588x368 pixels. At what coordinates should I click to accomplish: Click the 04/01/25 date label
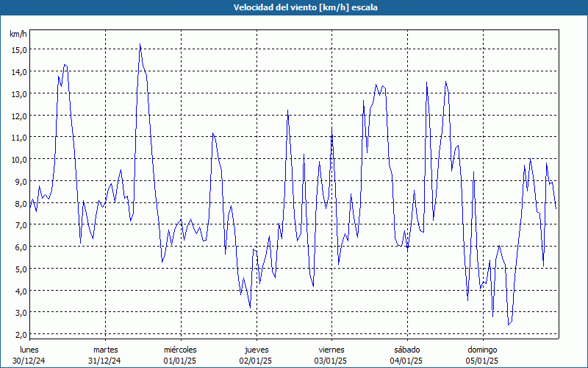pyautogui.click(x=406, y=361)
